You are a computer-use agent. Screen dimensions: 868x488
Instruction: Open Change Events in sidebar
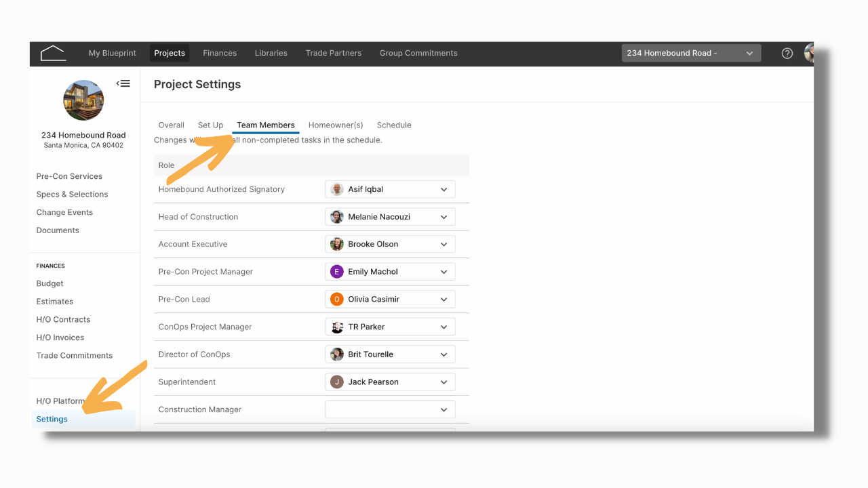coord(64,212)
